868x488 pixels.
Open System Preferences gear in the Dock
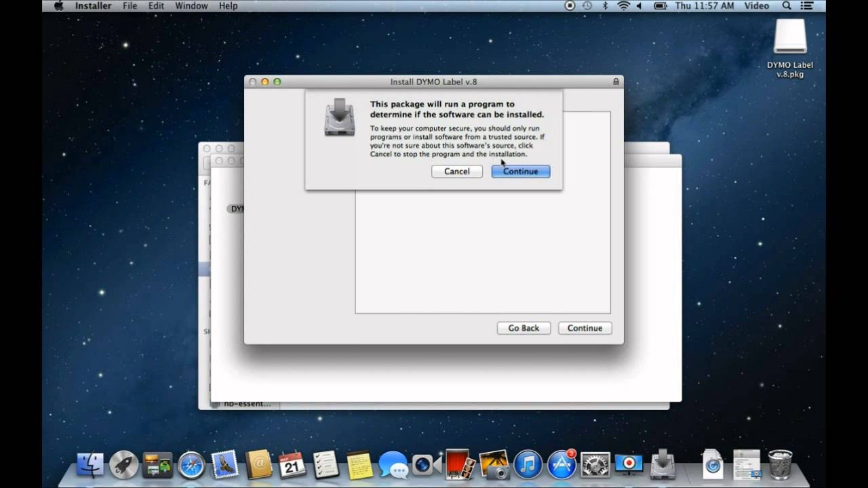coord(595,465)
